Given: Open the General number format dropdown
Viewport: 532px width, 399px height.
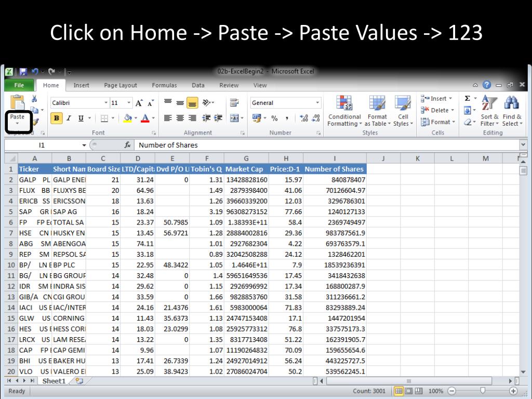Looking at the screenshot, I should [x=317, y=103].
